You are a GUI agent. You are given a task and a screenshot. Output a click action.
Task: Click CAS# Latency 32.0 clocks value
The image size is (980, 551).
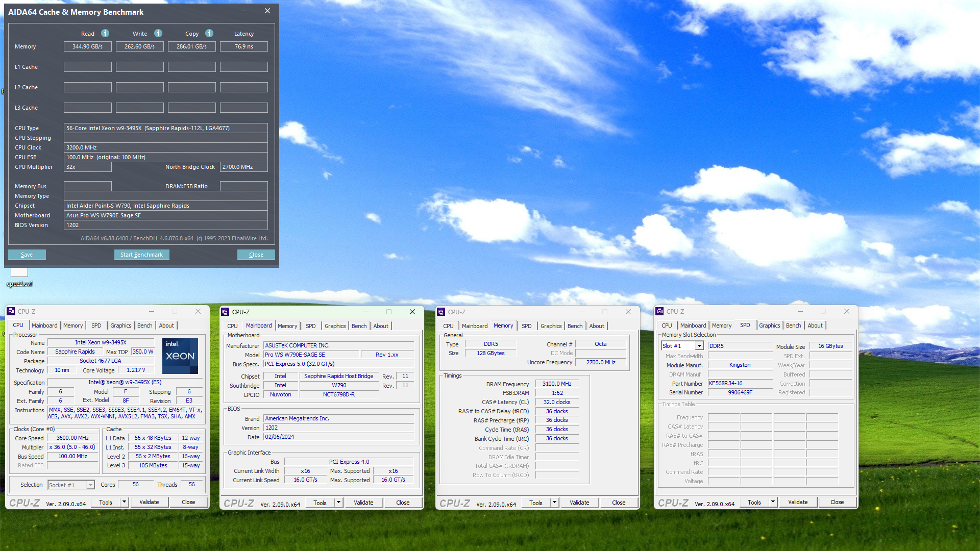tap(557, 403)
